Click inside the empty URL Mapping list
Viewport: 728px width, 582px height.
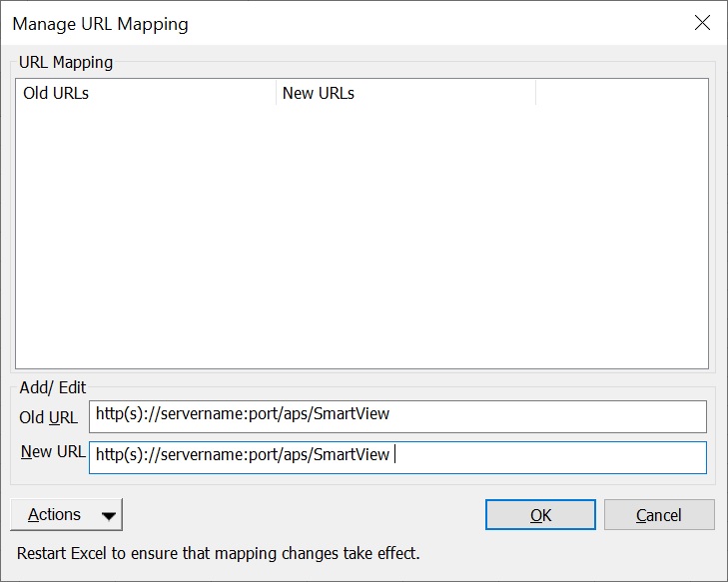tap(362, 240)
